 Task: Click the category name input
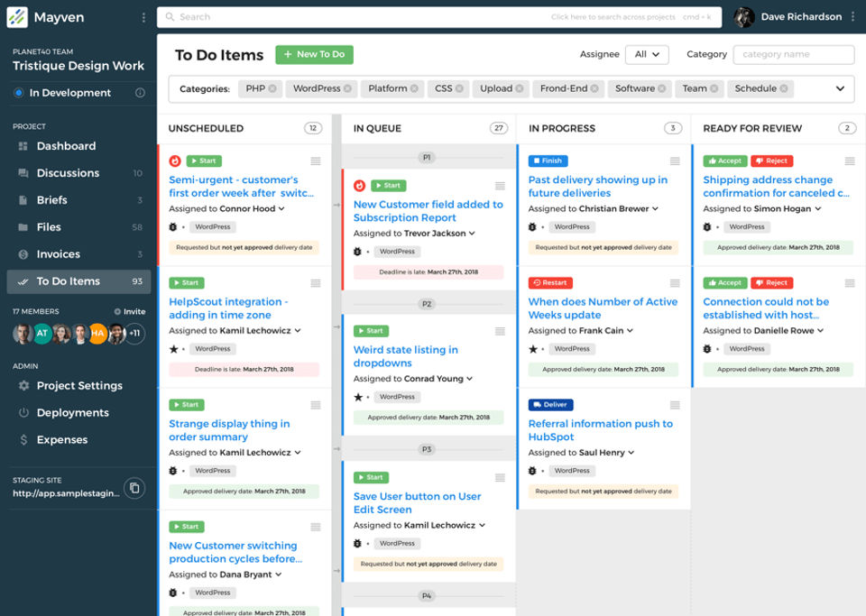click(794, 55)
